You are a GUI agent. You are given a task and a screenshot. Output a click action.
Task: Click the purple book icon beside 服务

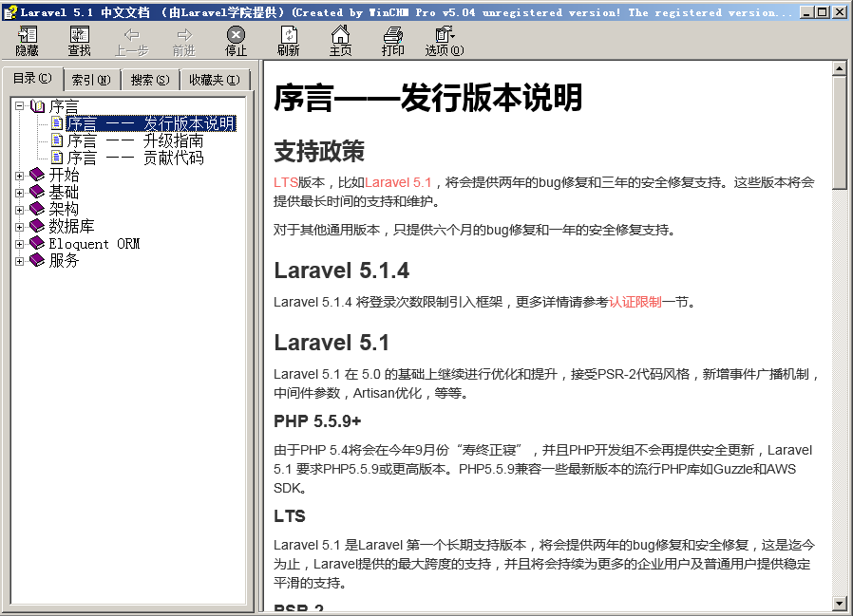coord(37,260)
